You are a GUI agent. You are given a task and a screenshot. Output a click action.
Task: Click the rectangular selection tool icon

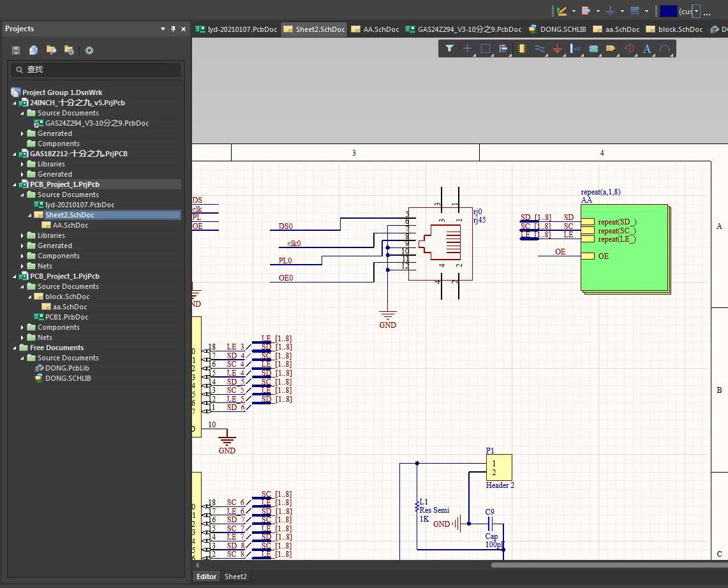tap(486, 48)
